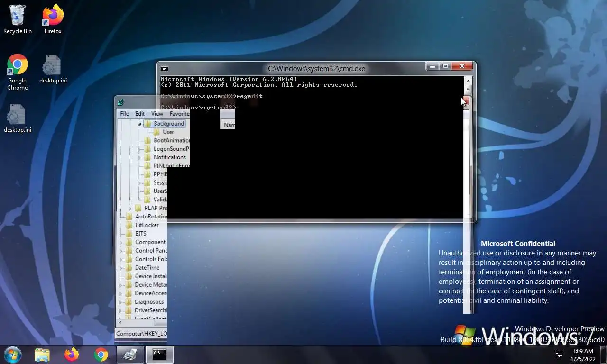Screen dimensions: 607x364
Task: Launch Chrome from the taskbar
Action: pos(101,355)
